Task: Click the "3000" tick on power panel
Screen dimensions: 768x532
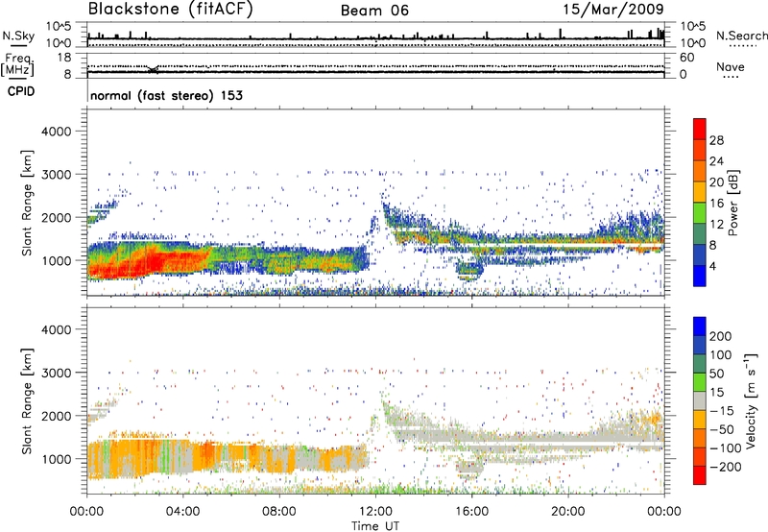Action: [x=57, y=175]
